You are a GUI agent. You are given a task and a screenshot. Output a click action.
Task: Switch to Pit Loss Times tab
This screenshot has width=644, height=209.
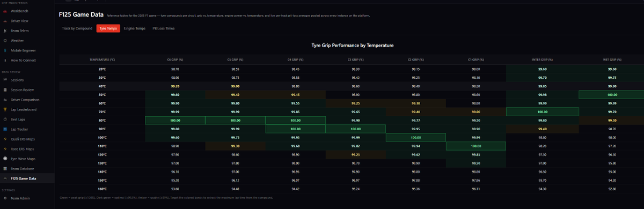[x=163, y=28]
